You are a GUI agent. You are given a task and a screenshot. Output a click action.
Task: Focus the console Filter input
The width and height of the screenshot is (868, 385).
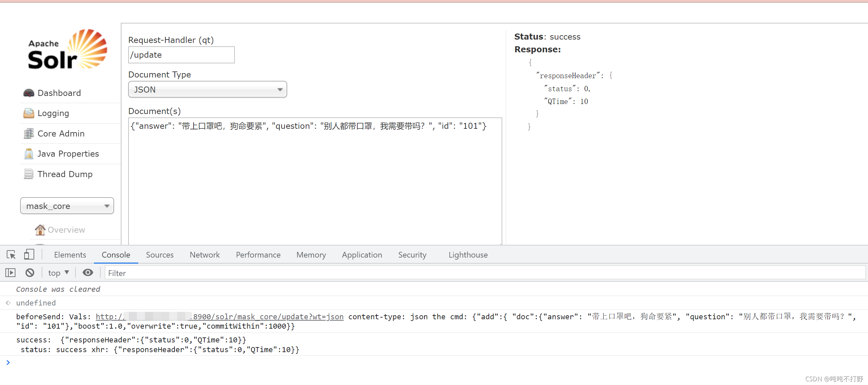485,273
